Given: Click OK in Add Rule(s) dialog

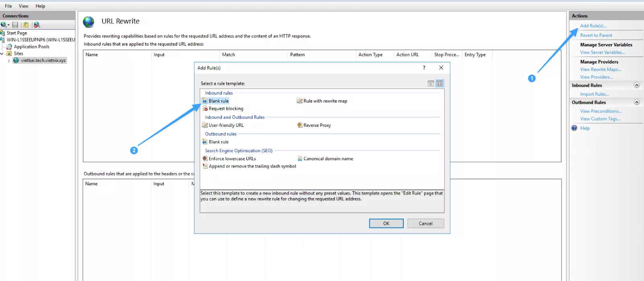Looking at the screenshot, I should [386, 223].
